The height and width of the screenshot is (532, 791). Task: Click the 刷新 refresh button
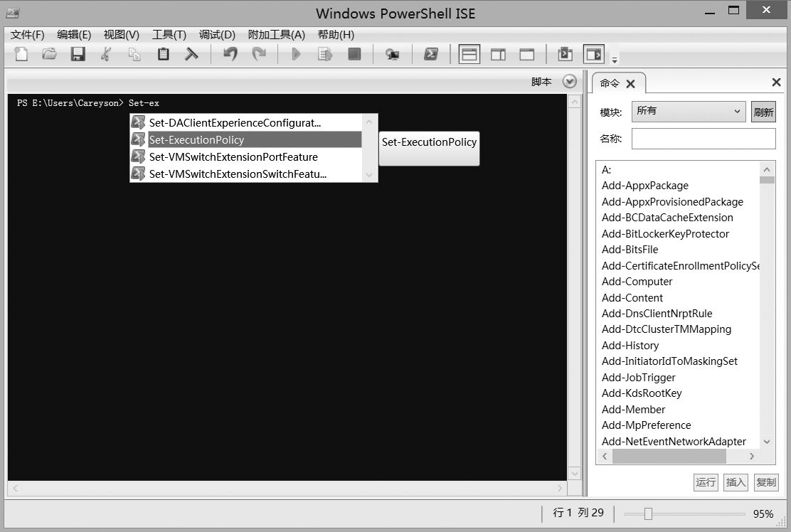(x=763, y=112)
